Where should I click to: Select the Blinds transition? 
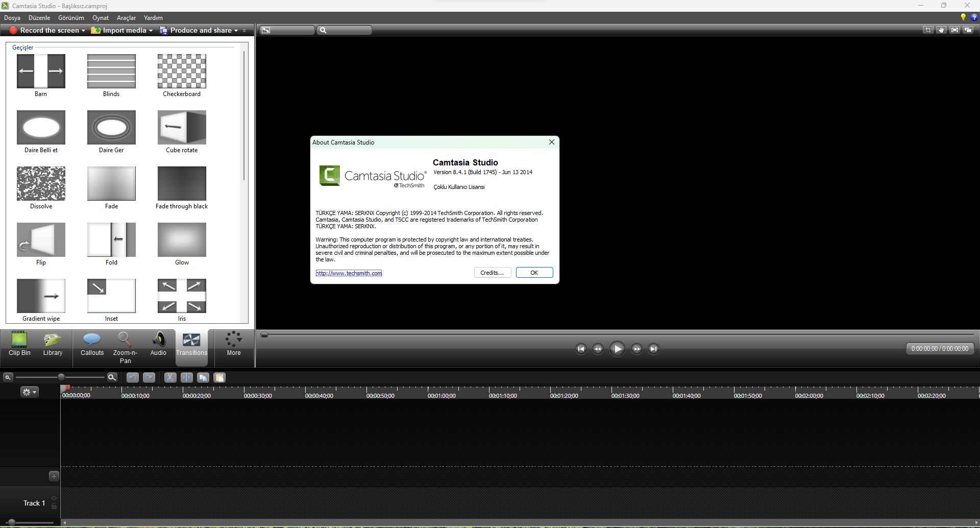[x=111, y=76]
